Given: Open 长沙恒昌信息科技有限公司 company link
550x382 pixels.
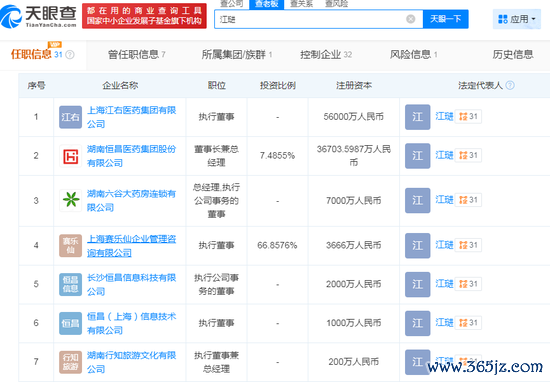Looking at the screenshot, I should [x=132, y=284].
